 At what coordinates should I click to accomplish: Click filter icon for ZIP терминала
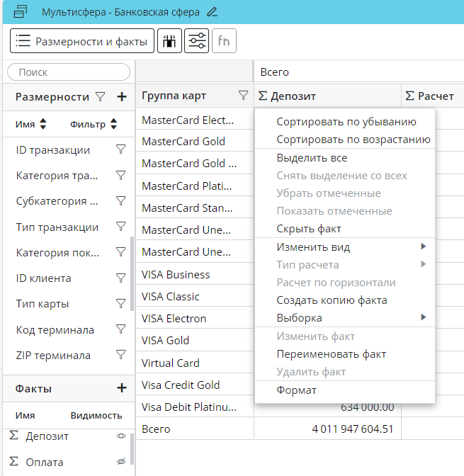click(120, 356)
